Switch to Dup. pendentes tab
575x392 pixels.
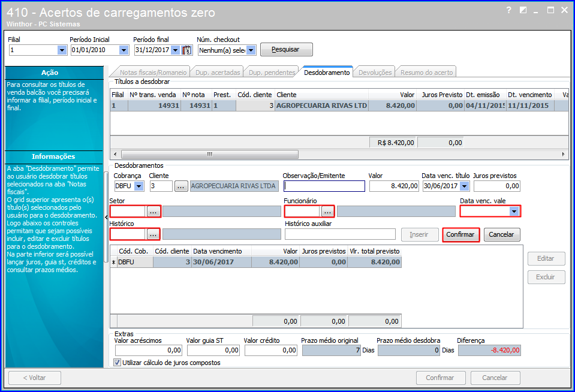272,73
